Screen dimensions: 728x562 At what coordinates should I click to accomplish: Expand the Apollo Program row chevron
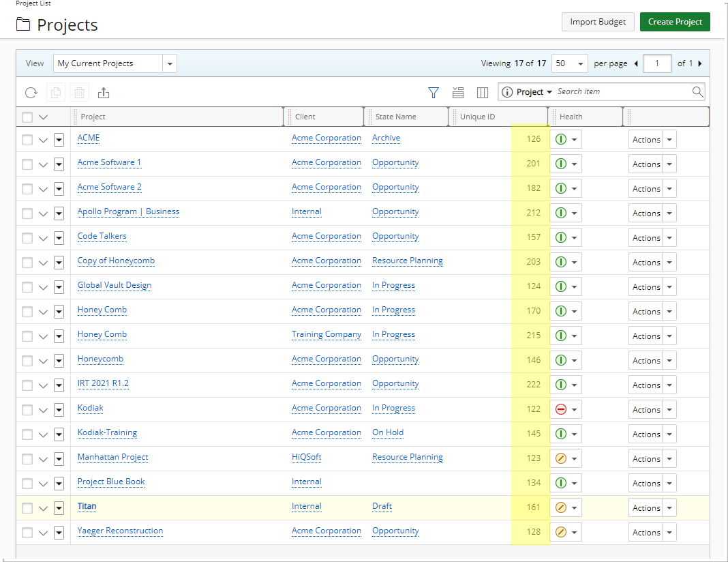43,213
